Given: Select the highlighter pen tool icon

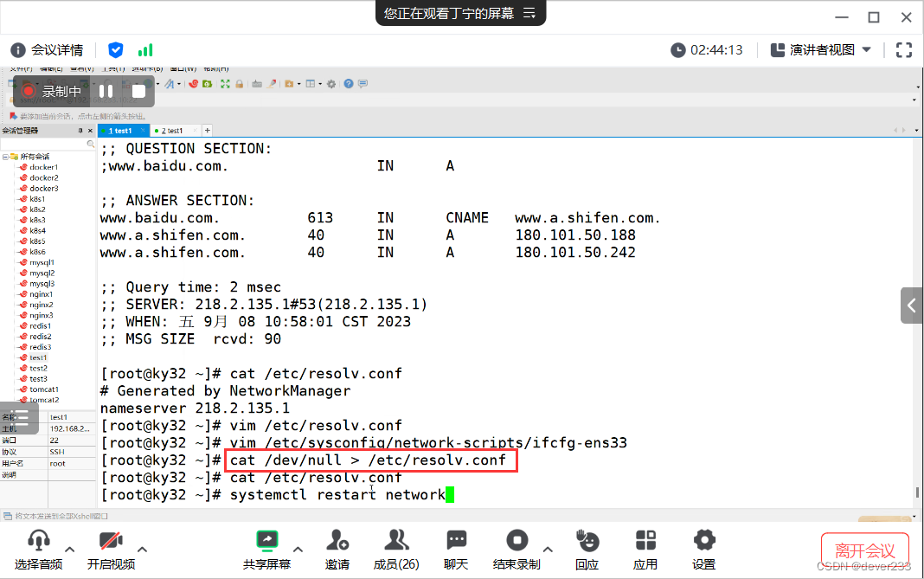Looking at the screenshot, I should 271,84.
